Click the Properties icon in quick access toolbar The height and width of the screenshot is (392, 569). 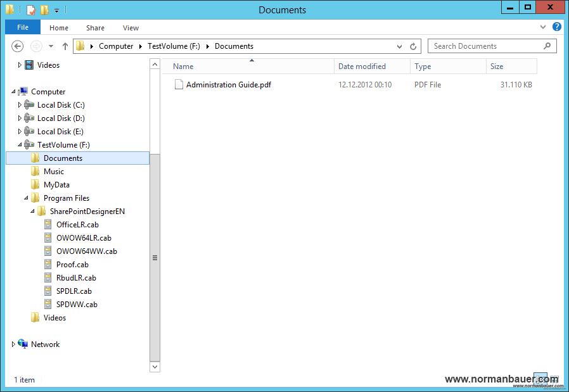tap(30, 10)
